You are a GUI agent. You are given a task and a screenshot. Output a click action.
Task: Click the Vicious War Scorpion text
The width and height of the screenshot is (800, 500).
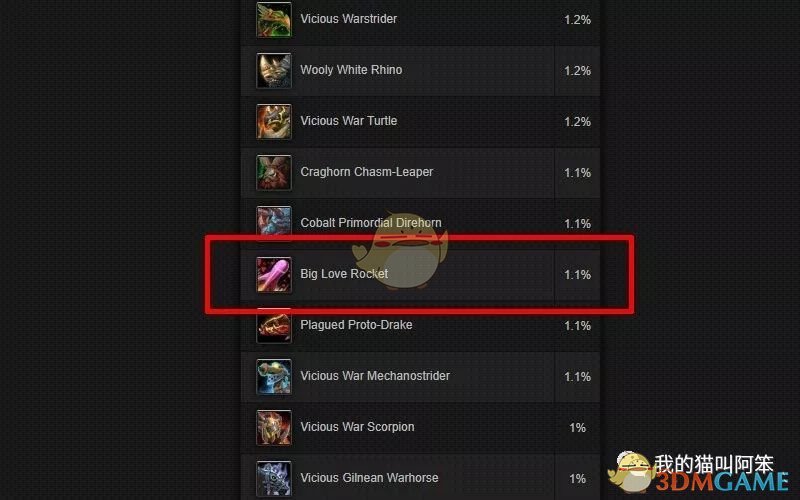(357, 427)
